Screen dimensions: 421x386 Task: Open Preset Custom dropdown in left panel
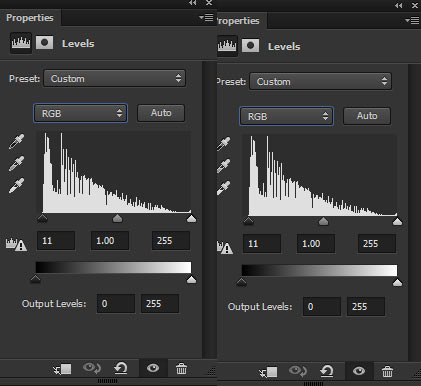click(x=114, y=79)
